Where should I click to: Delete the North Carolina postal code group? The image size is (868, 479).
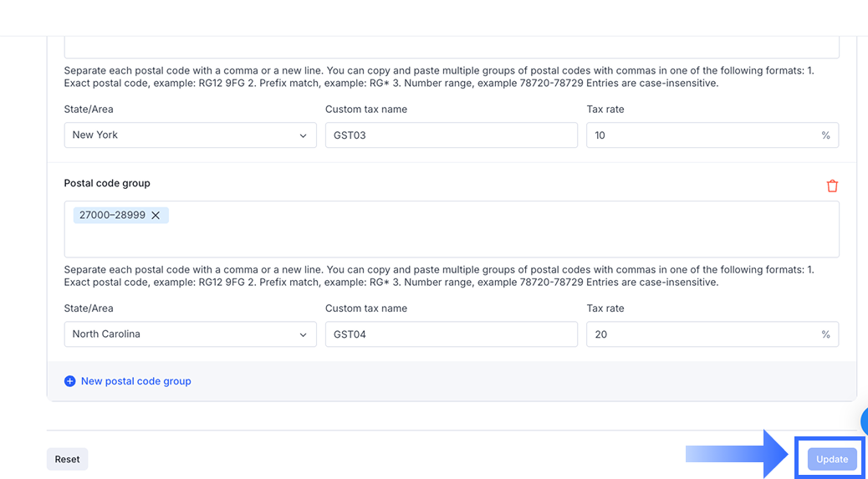tap(832, 186)
